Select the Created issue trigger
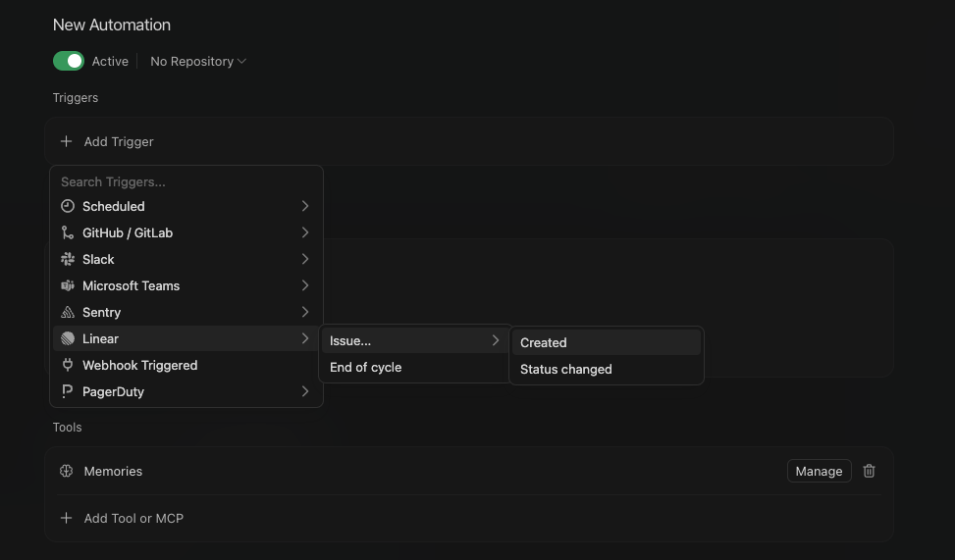Image resolution: width=955 pixels, height=560 pixels. [606, 342]
